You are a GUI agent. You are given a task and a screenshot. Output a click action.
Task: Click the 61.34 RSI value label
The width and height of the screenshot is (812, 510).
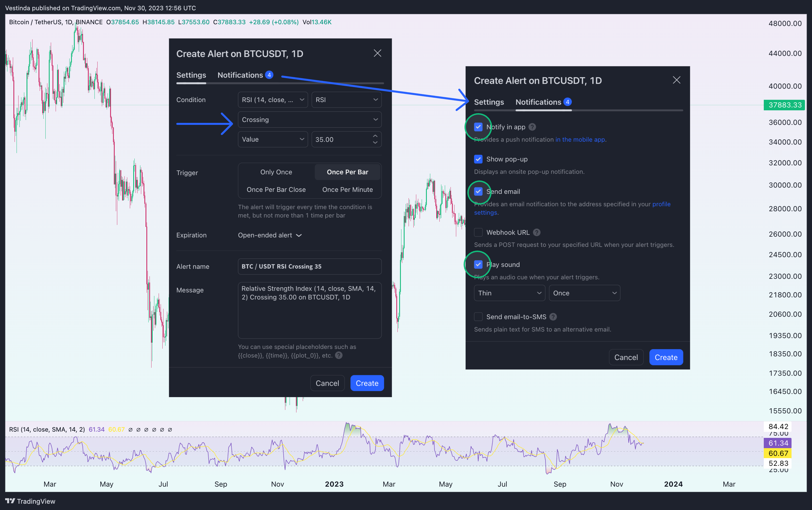point(778,443)
